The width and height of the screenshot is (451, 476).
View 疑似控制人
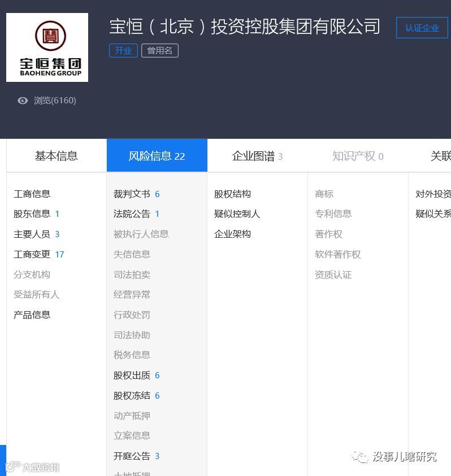(x=237, y=213)
